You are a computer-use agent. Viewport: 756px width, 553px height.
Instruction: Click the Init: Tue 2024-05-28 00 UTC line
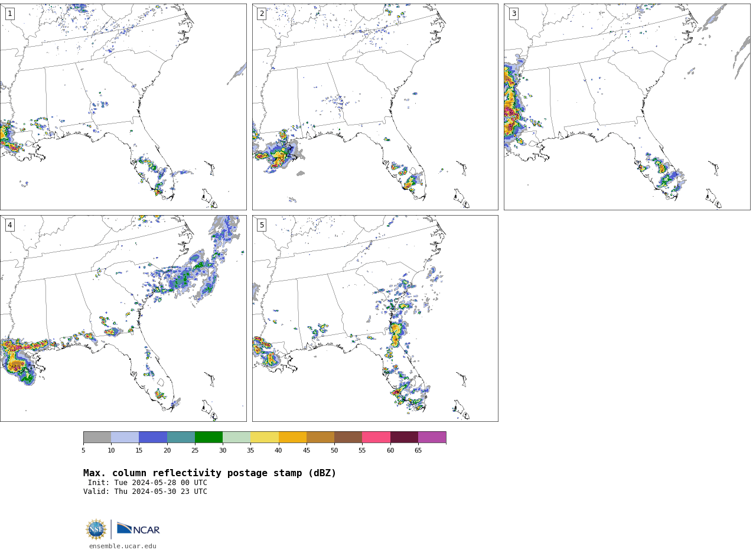[148, 483]
